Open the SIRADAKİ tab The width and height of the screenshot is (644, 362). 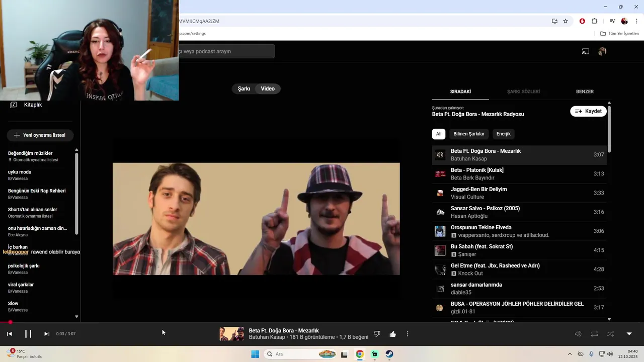(x=460, y=92)
